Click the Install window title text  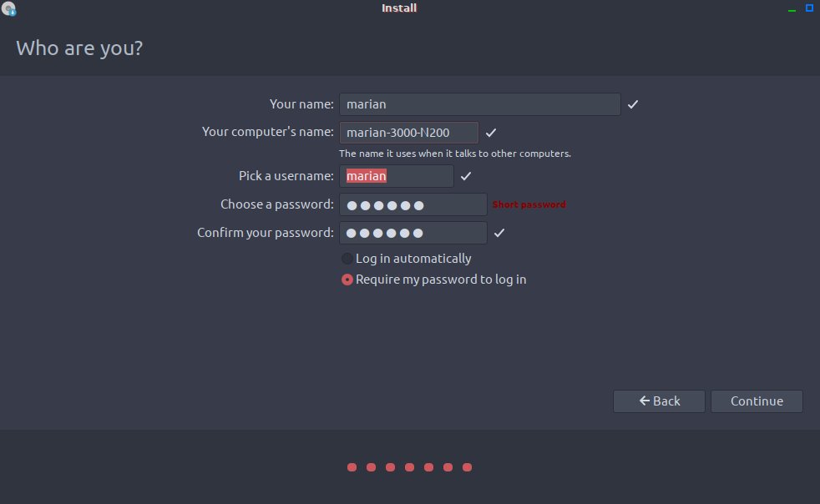coord(399,8)
